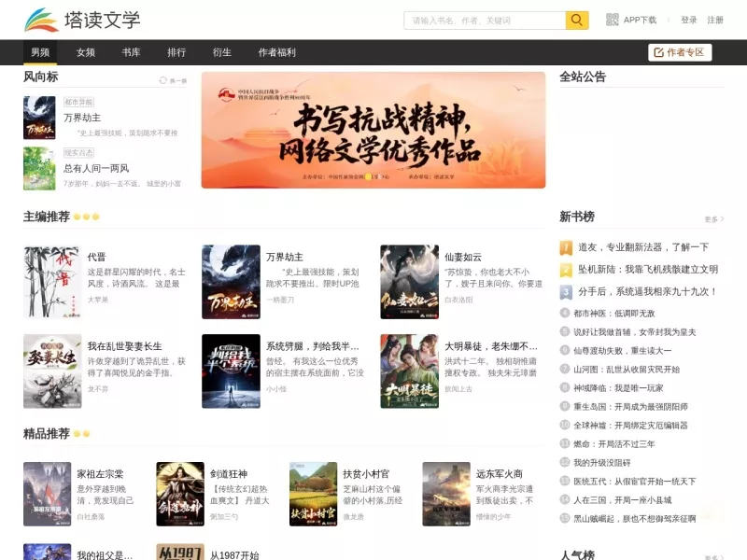Click author name 大苹果

tap(98, 300)
